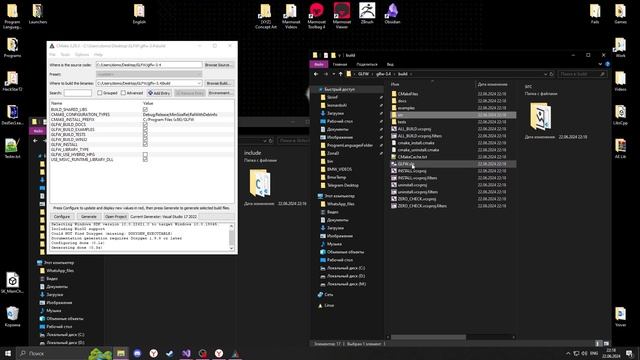Open Steam from the taskbar
640x360 pixels.
tap(170, 353)
